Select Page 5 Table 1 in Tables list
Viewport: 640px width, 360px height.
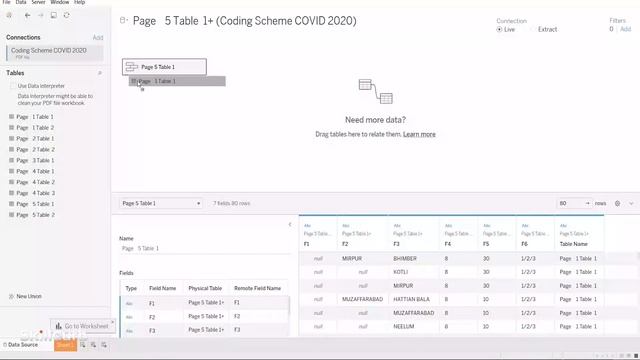[x=35, y=204]
